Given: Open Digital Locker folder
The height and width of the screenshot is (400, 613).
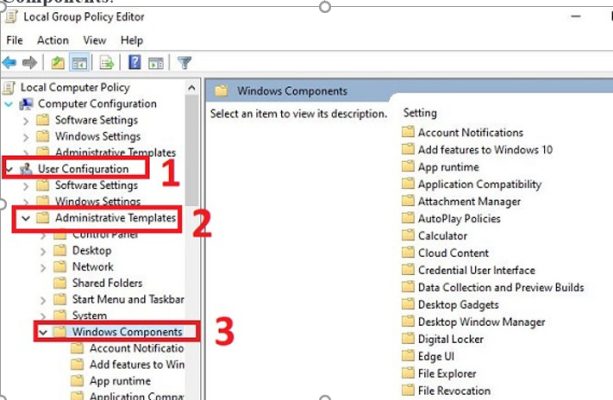Looking at the screenshot, I should pyautogui.click(x=450, y=339).
